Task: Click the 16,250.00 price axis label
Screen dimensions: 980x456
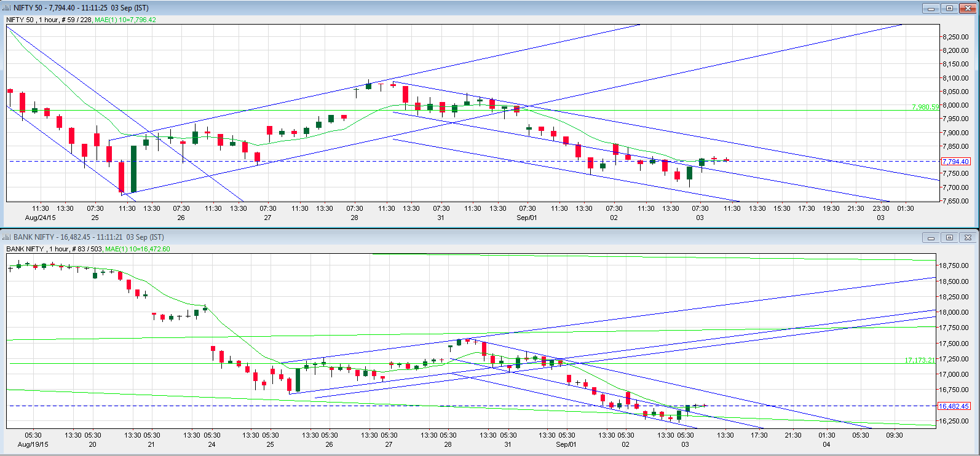Action: [953, 421]
